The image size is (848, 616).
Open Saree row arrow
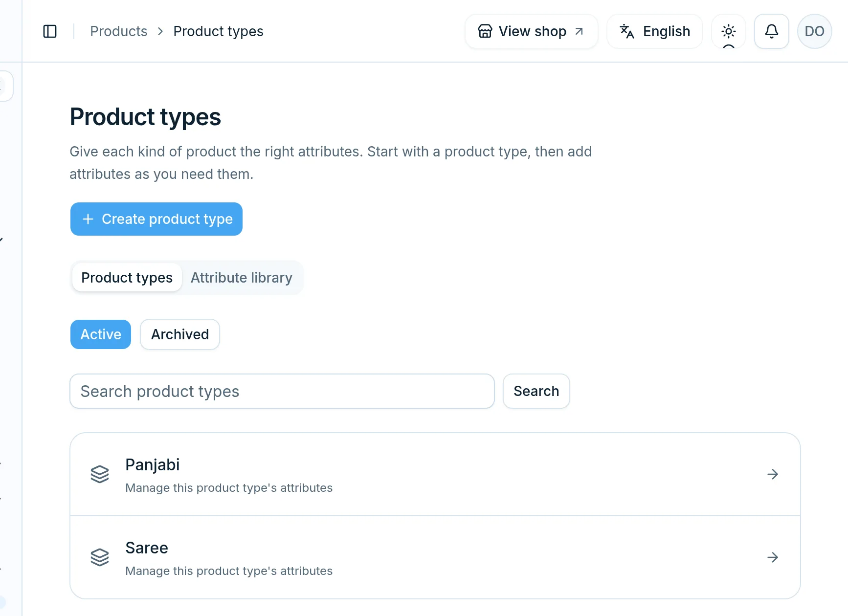point(773,557)
